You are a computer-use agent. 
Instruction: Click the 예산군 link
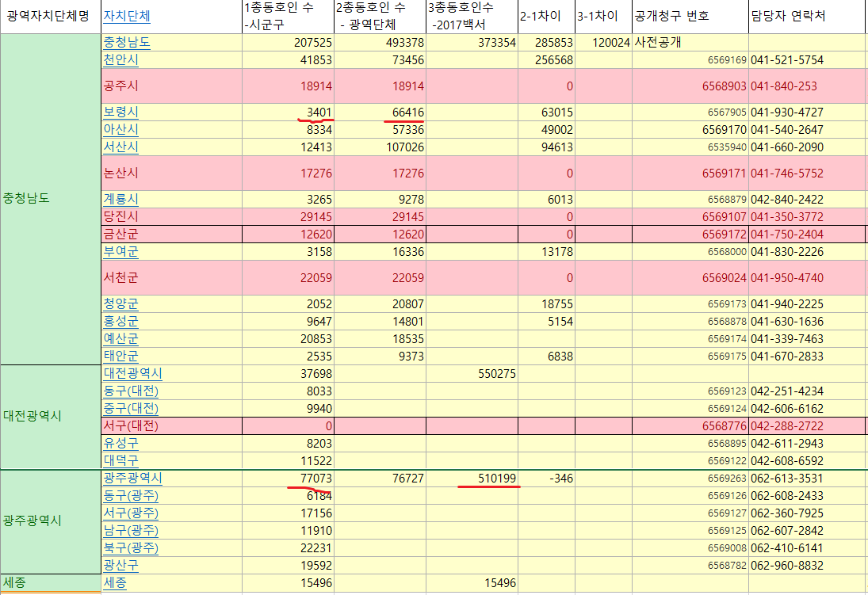[120, 339]
